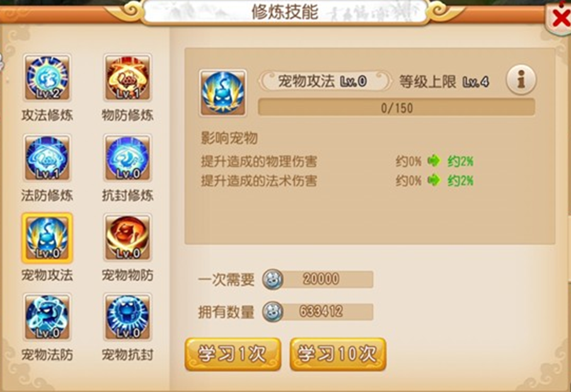
Task: Choose the 法防修炼 skill icon
Action: (x=47, y=158)
